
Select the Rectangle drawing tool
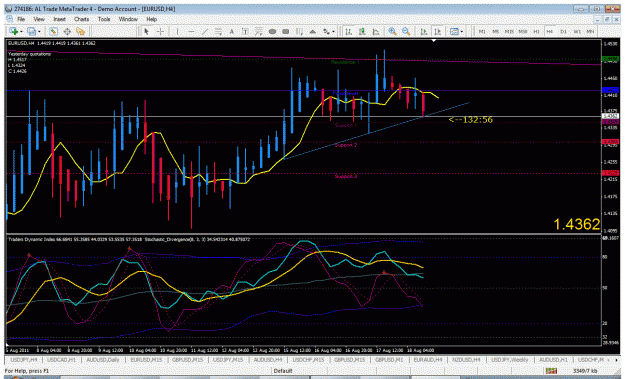[286, 31]
